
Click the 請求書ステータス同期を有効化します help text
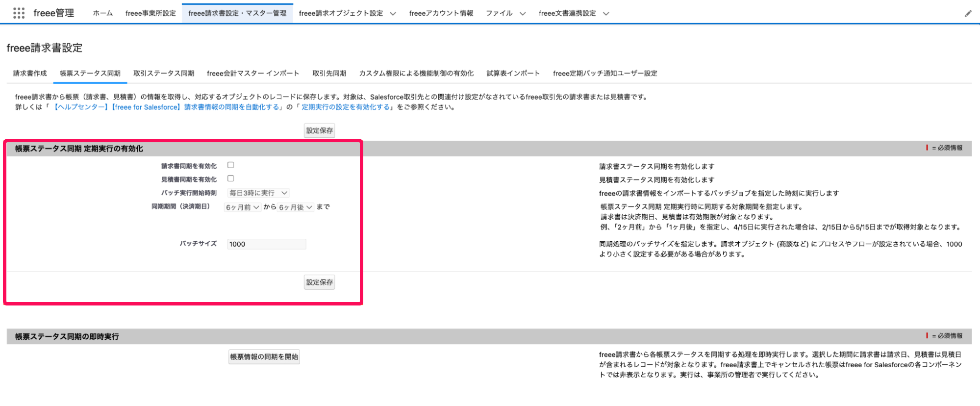tap(657, 167)
